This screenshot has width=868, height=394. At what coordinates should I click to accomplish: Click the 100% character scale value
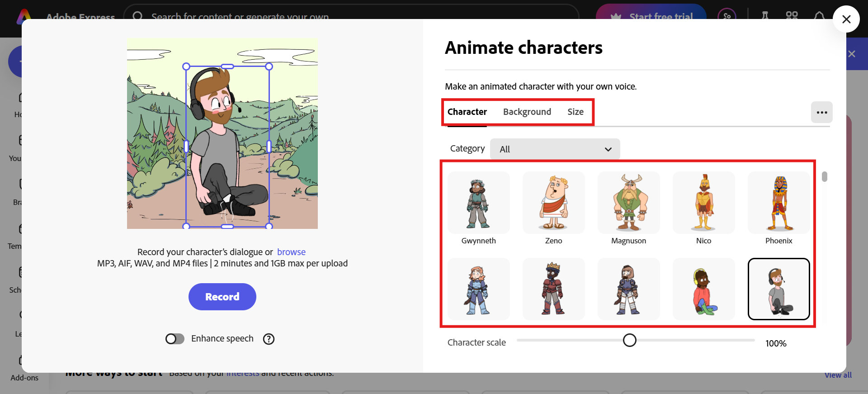[x=776, y=343]
